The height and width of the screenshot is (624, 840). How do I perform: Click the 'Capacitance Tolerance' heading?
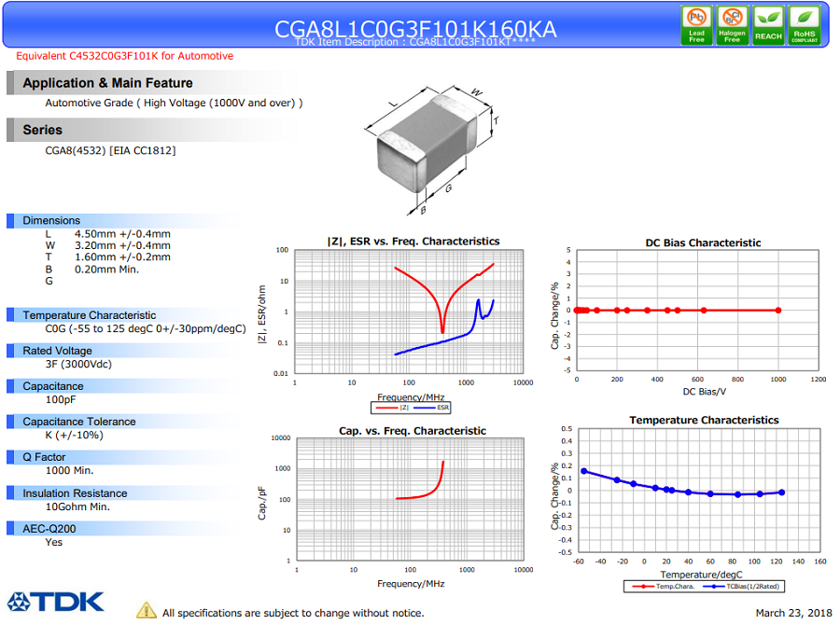click(x=78, y=422)
